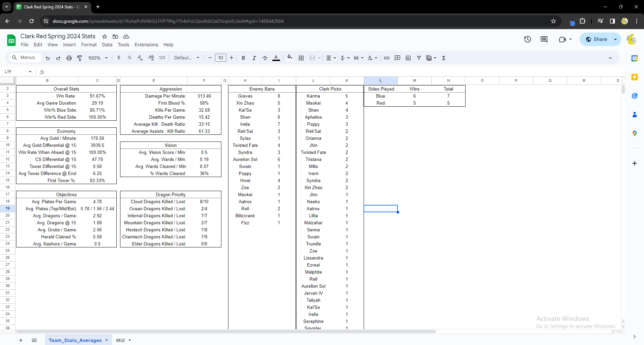Open the Borders tool
644x345 pixels.
[301, 58]
